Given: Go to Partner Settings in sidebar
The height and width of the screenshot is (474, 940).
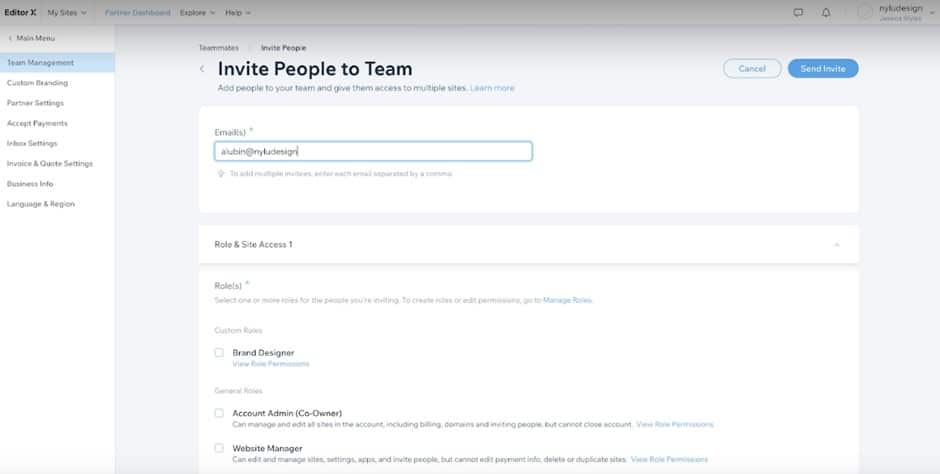Looking at the screenshot, I should pos(35,103).
